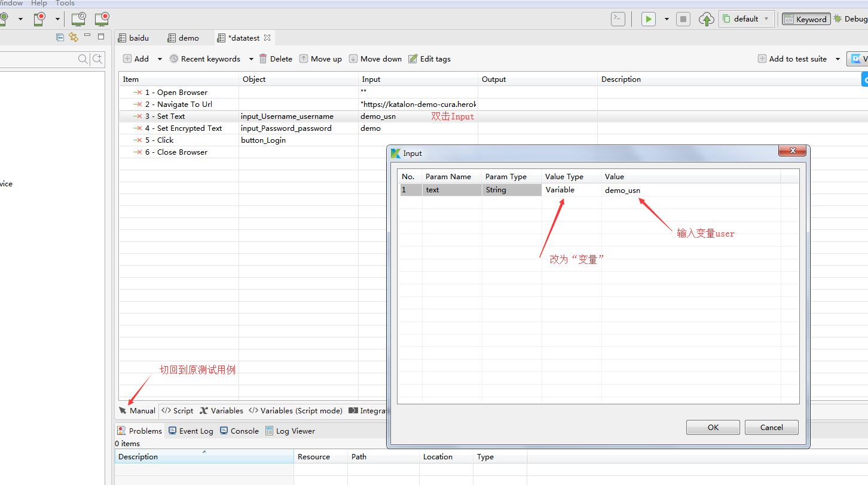Open the Help menu
This screenshot has width=868, height=485.
point(39,3)
